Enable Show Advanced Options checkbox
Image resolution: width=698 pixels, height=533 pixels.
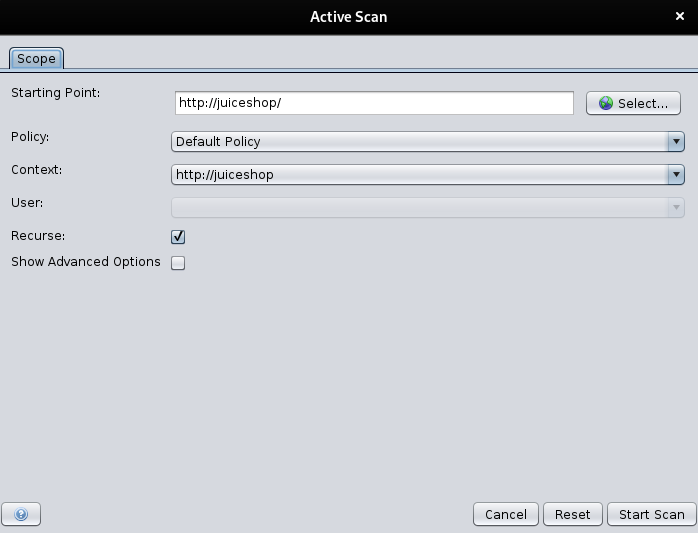coord(178,263)
